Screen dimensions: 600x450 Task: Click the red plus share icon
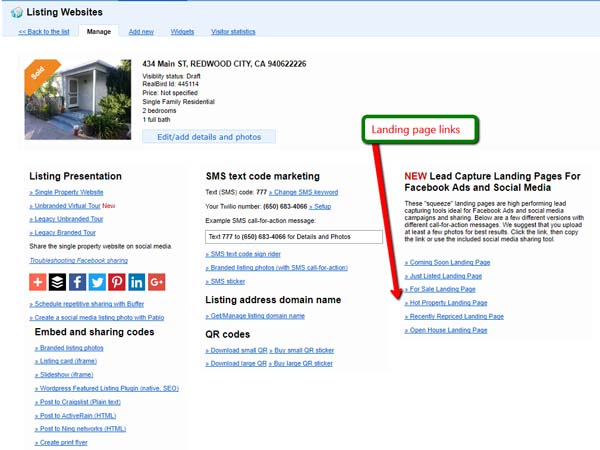click(39, 282)
